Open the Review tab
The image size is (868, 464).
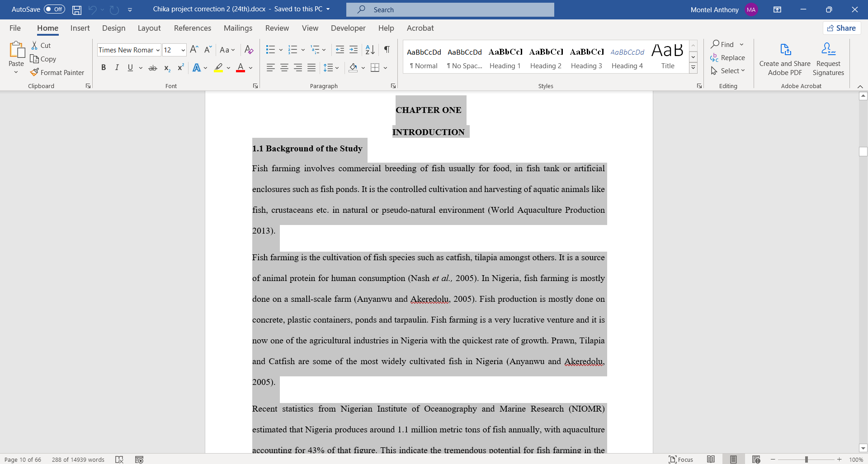point(277,28)
